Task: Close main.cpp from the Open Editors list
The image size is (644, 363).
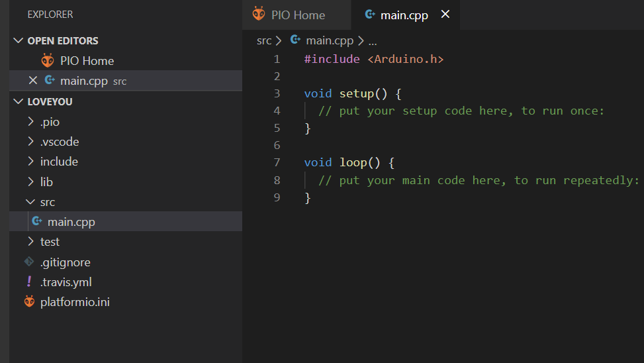Action: click(32, 81)
